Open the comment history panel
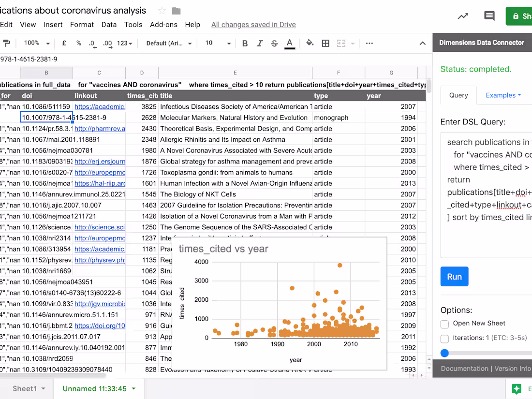The image size is (532, 399). tap(489, 16)
